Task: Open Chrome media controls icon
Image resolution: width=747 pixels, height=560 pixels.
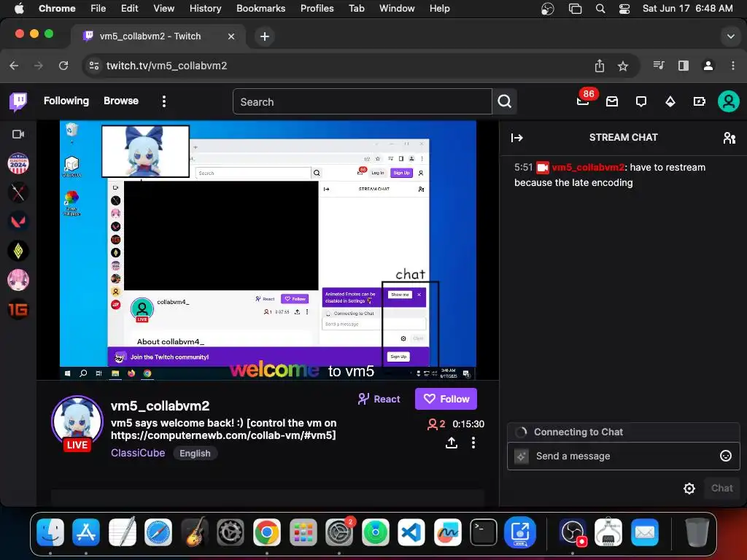Action: [659, 65]
